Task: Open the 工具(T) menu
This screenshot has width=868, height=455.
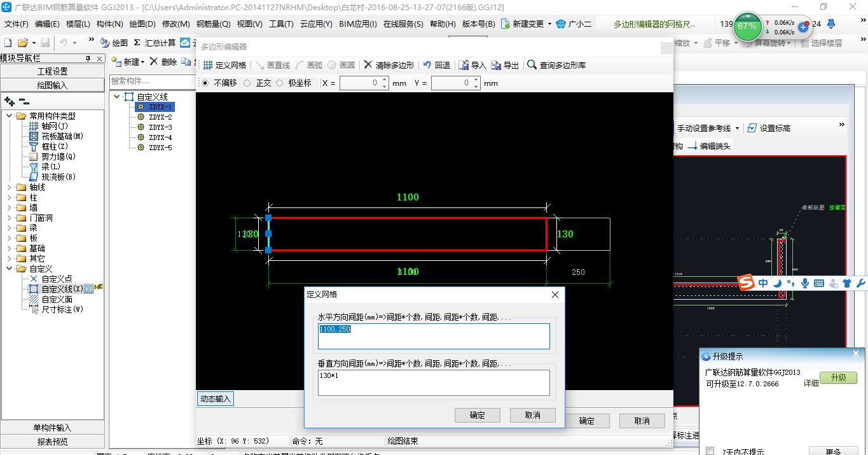Action: 281,24
